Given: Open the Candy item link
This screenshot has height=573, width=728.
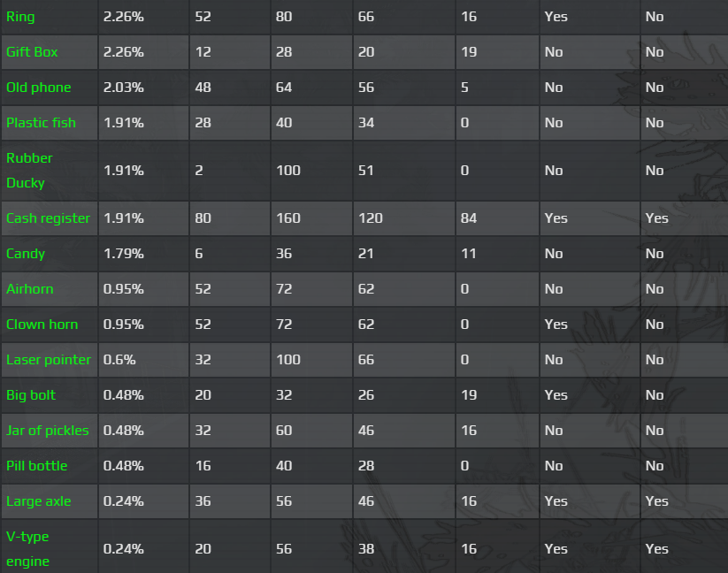Looking at the screenshot, I should coord(25,254).
